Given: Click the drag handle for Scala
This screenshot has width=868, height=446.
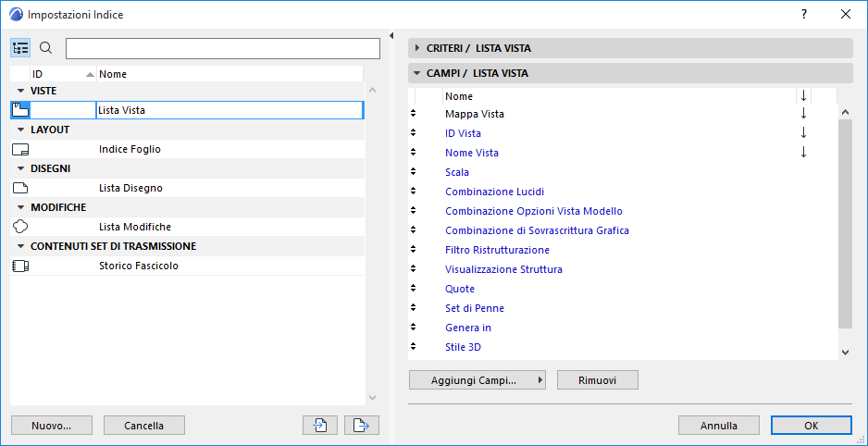Looking at the screenshot, I should (413, 172).
